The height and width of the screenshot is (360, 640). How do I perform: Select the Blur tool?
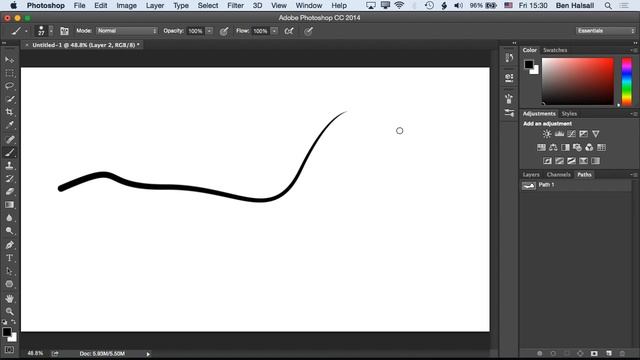(9, 218)
